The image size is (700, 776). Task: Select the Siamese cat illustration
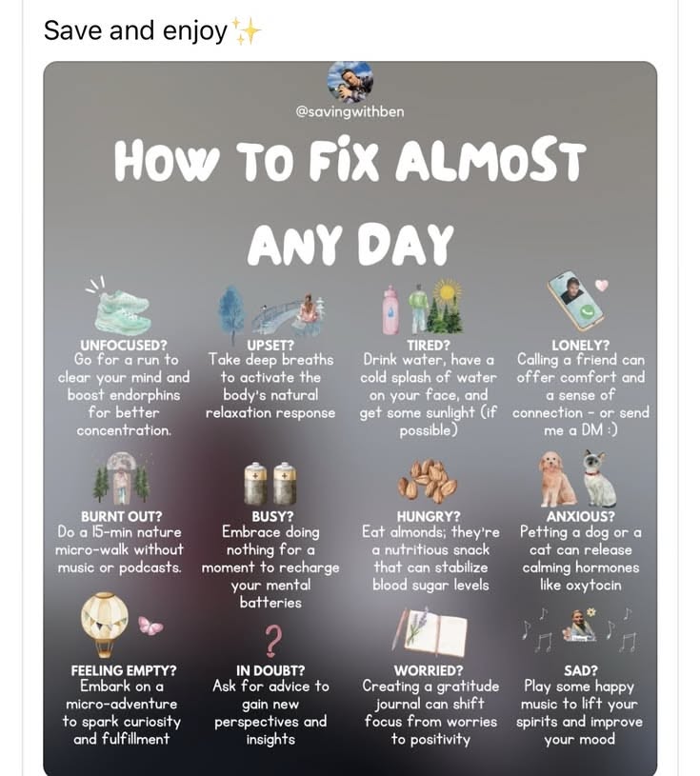599,478
